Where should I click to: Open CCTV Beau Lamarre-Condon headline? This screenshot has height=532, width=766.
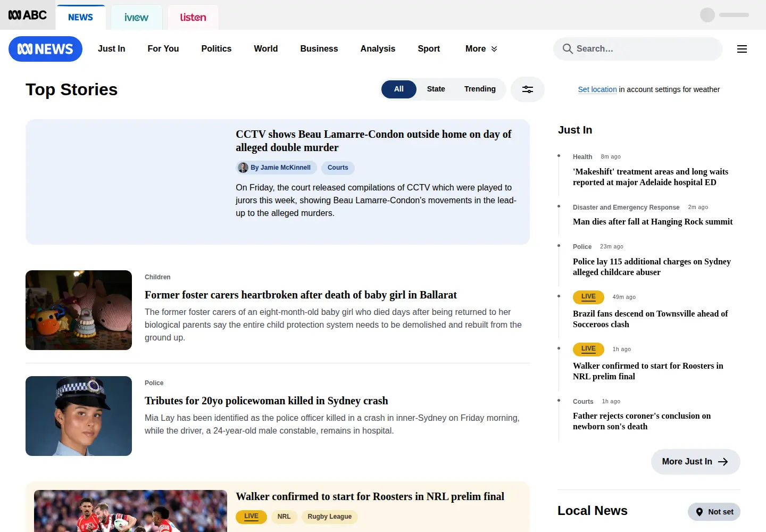(x=373, y=141)
